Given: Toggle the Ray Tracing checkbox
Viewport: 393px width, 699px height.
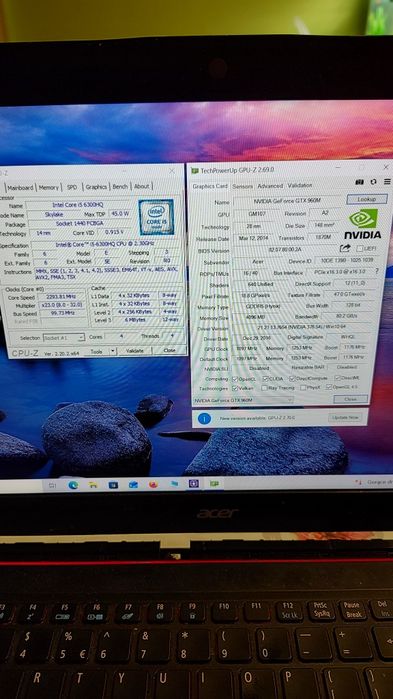Looking at the screenshot, I should pyautogui.click(x=264, y=388).
